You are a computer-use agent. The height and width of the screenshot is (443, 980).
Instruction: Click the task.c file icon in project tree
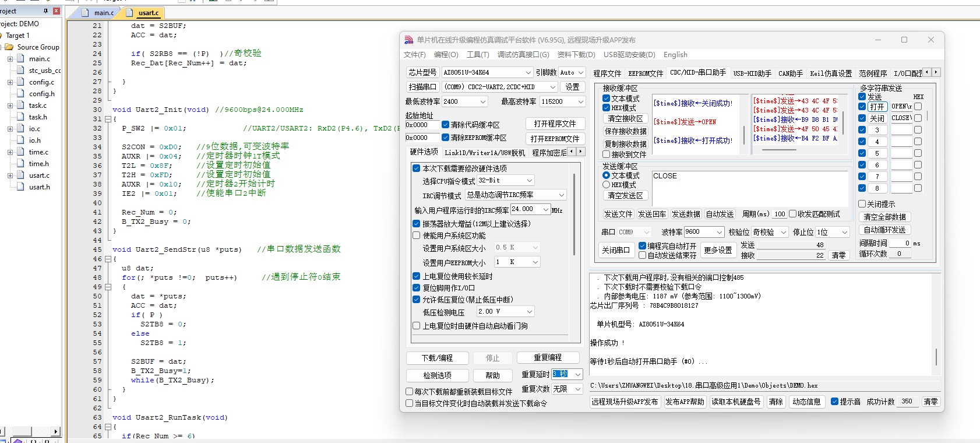pos(21,105)
